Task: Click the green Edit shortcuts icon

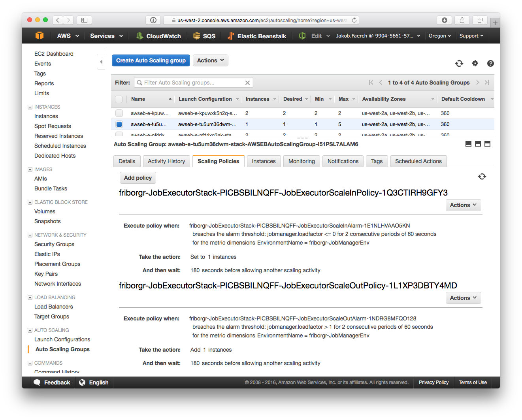Action: click(x=302, y=36)
